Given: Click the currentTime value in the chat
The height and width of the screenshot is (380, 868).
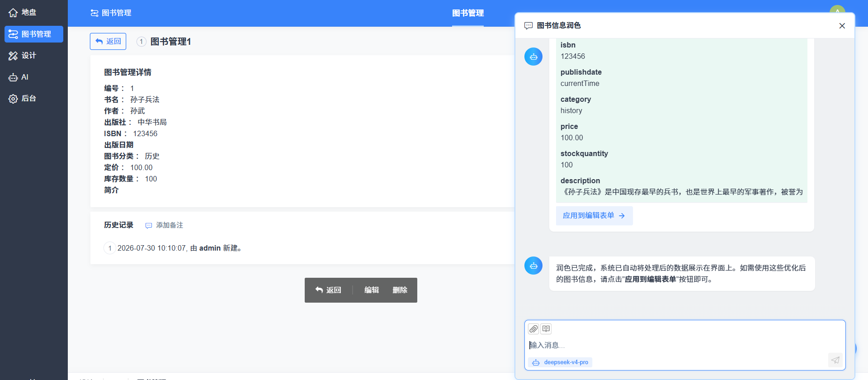Looking at the screenshot, I should [580, 83].
